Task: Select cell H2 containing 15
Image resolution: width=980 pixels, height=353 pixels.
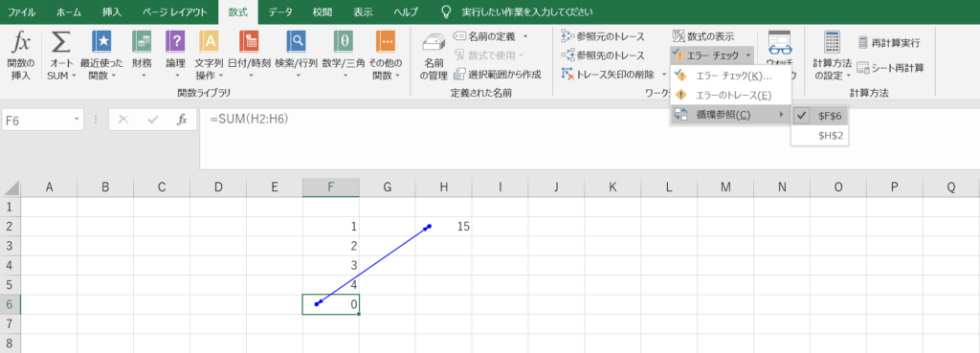Action: [444, 227]
